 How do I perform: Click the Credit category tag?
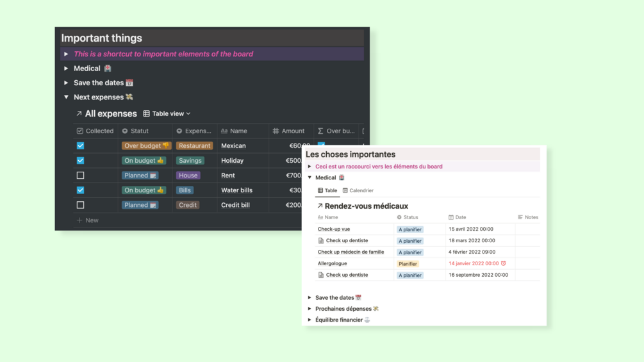188,205
